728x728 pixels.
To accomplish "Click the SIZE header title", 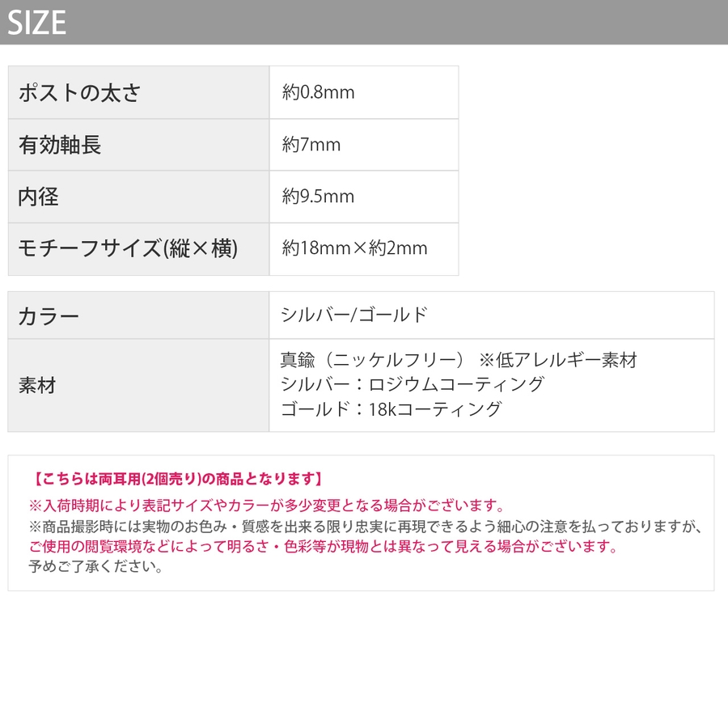I will 37,23.
